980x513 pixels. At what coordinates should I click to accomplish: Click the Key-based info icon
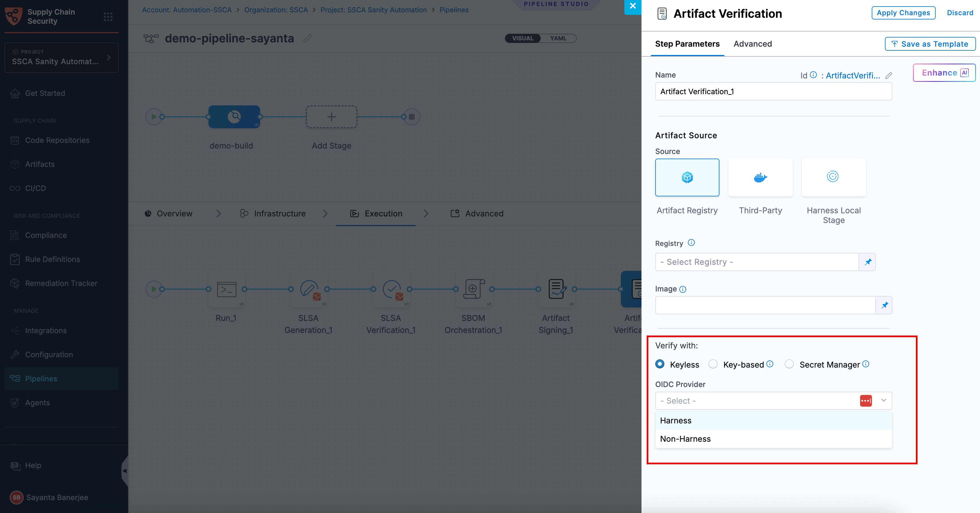770,364
